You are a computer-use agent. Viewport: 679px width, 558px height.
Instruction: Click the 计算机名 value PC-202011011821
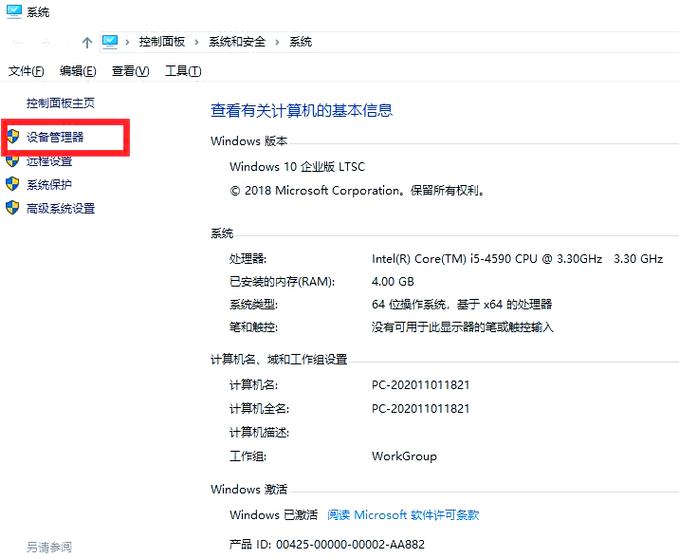pos(420,385)
